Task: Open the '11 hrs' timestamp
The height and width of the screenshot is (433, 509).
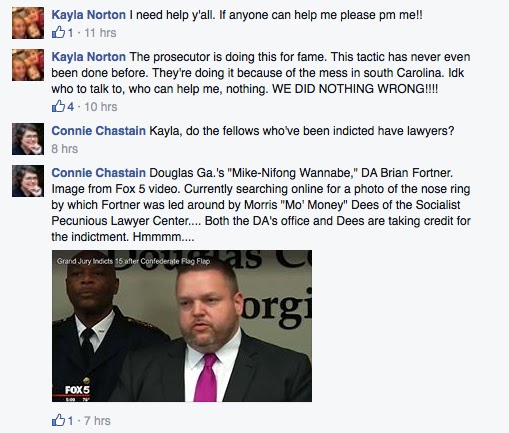Action: (100, 33)
